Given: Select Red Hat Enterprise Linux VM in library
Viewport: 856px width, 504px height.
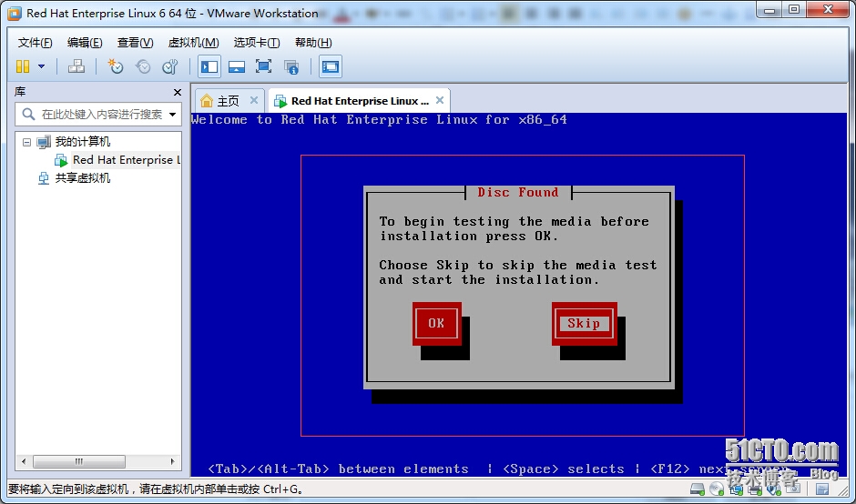Looking at the screenshot, I should [x=126, y=160].
